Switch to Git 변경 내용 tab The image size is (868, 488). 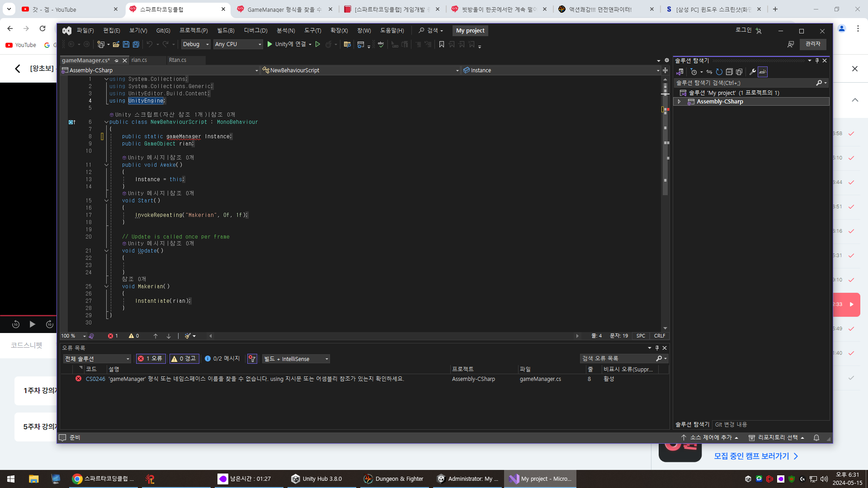click(731, 425)
